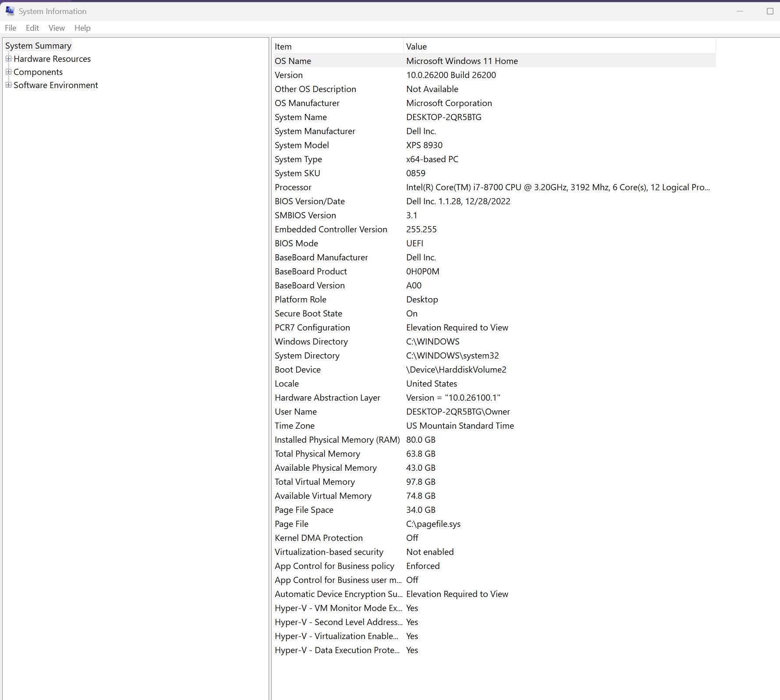780x700 pixels.
Task: Click the US Mountain Standard Time value
Action: 460,426
